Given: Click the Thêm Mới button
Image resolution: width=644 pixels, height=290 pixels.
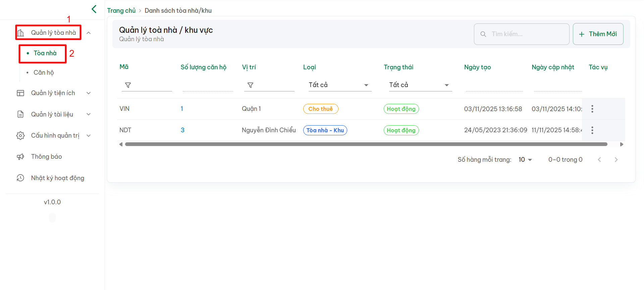Looking at the screenshot, I should pyautogui.click(x=598, y=34).
